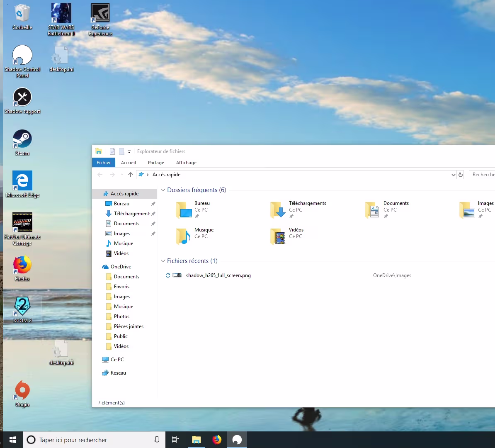Click the microphone icon in the search box
495x448 pixels.
click(157, 440)
